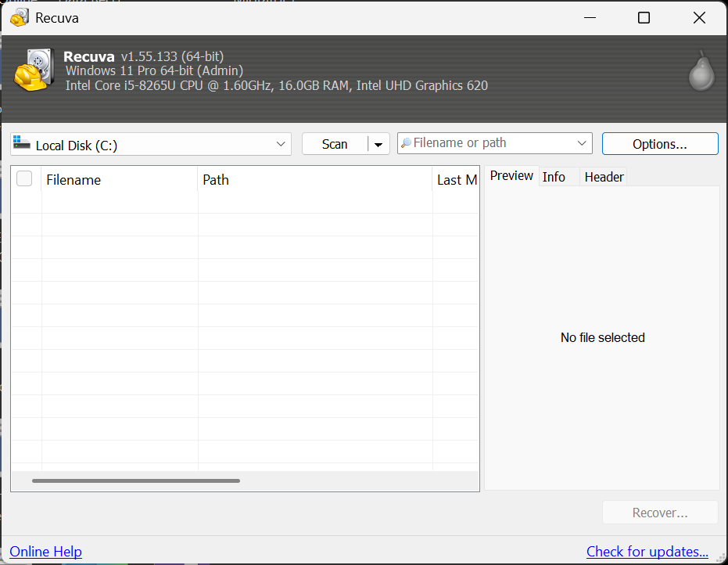
Task: Close the Recuva window
Action: [699, 18]
